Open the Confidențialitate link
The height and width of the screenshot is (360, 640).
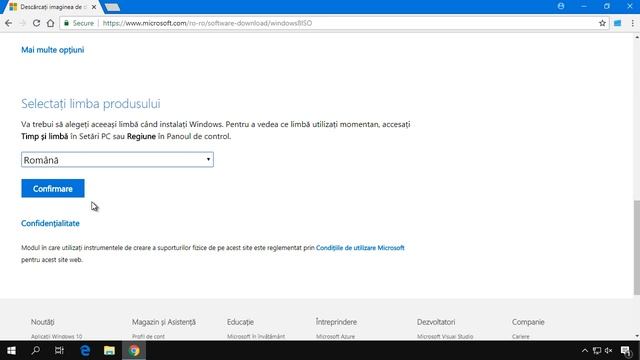(x=50, y=223)
